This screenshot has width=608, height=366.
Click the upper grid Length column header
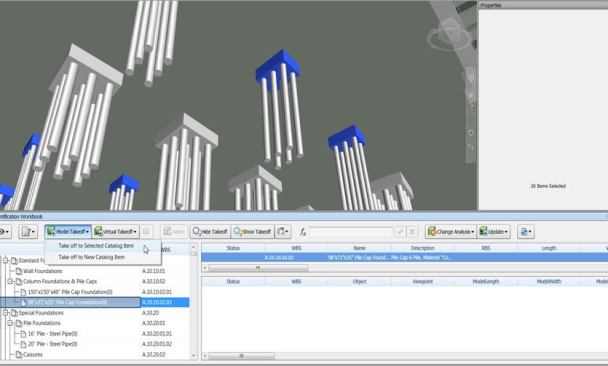549,248
